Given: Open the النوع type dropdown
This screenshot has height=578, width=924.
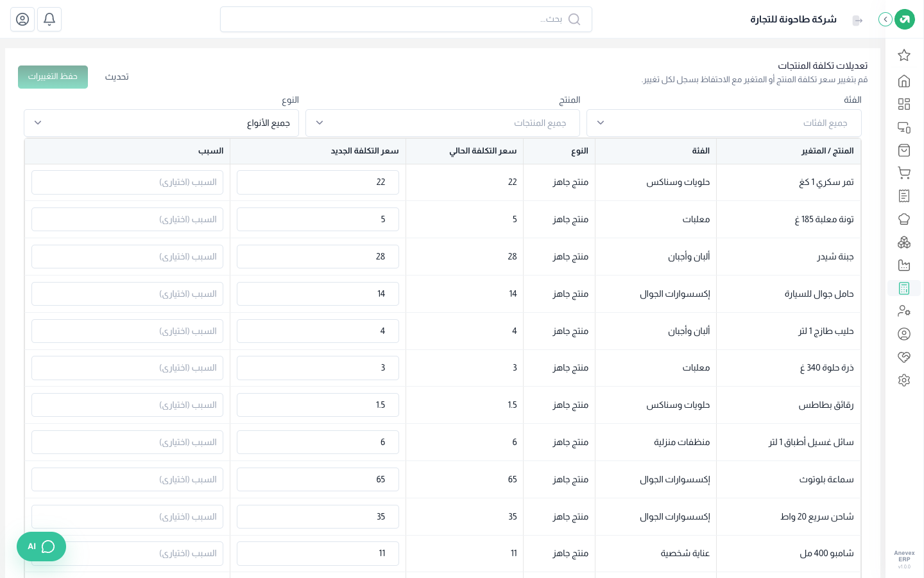Looking at the screenshot, I should [x=161, y=123].
